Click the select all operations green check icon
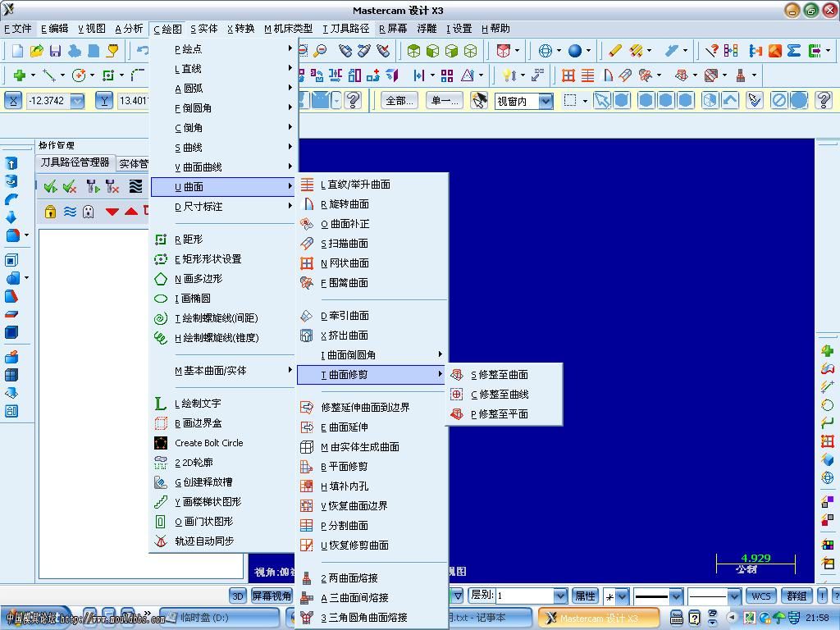 click(50, 186)
